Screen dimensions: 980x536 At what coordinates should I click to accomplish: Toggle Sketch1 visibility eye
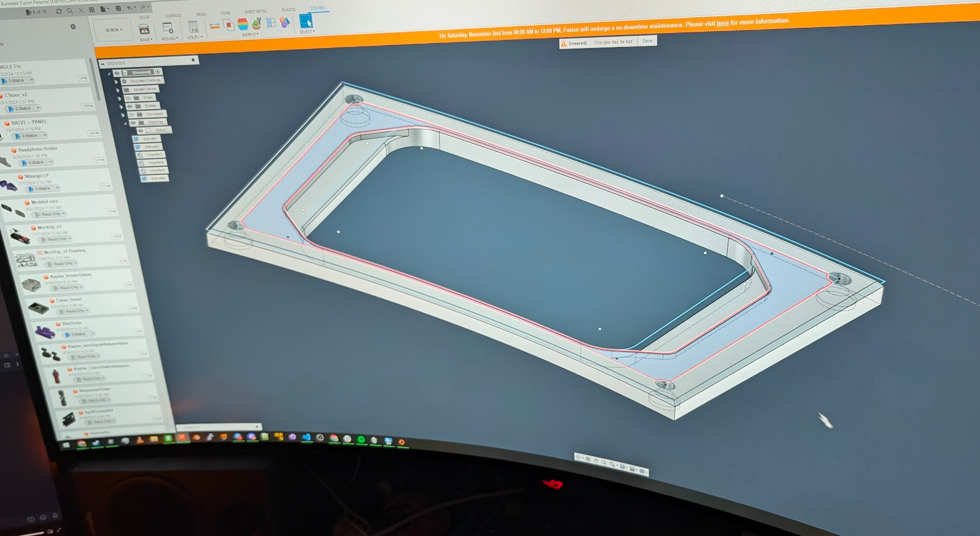(141, 131)
